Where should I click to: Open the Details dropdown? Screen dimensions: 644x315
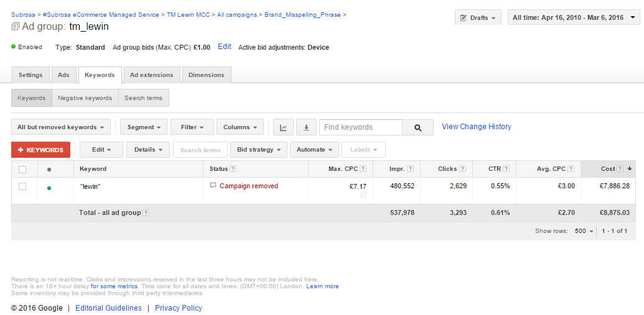(x=148, y=150)
